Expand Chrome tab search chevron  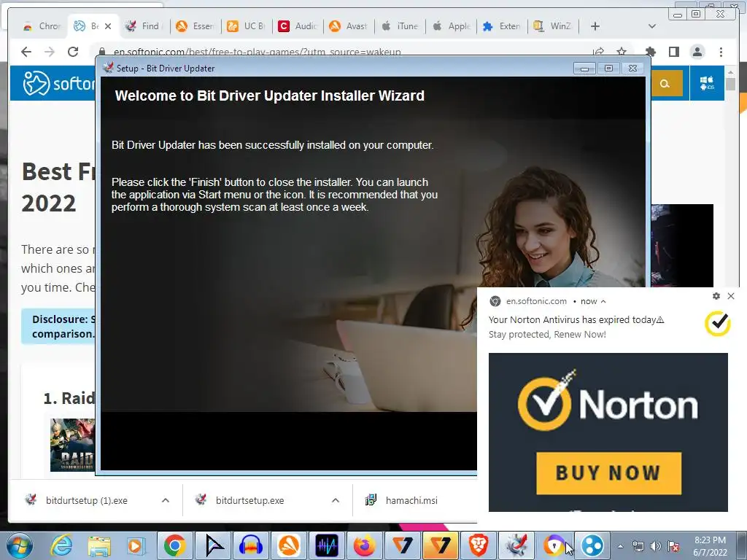(x=652, y=26)
